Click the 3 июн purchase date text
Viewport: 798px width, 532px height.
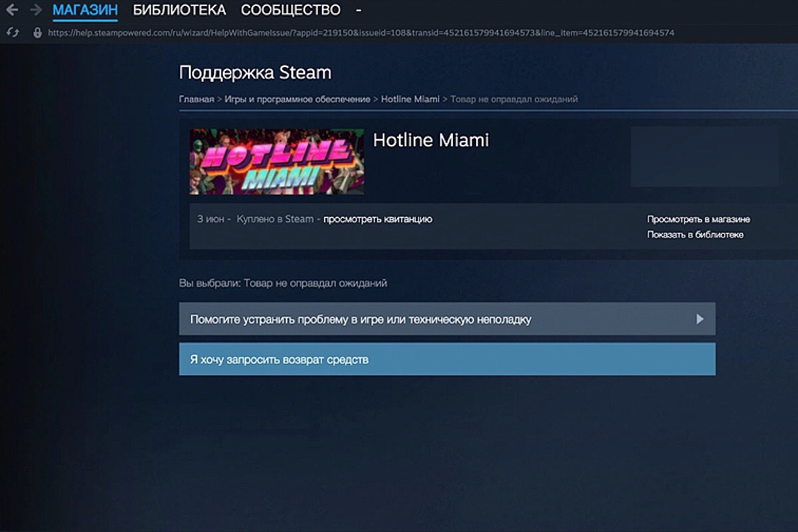(211, 219)
